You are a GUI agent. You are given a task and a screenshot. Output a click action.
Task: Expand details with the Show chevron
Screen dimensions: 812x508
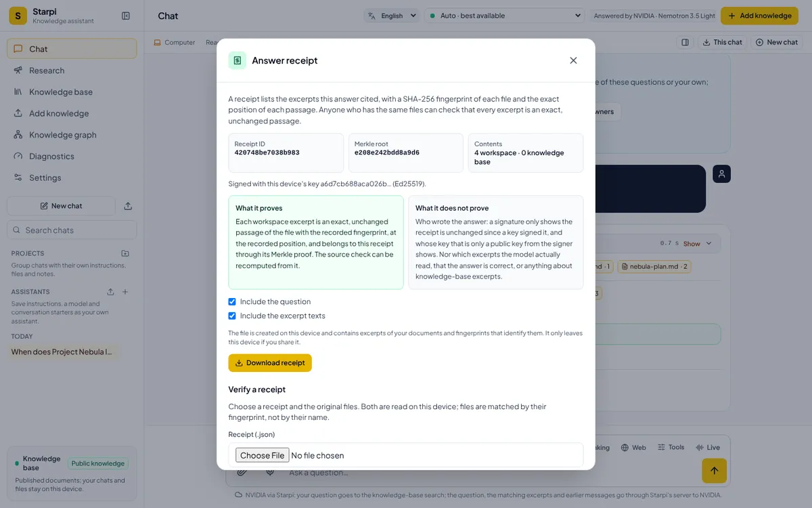click(x=697, y=244)
